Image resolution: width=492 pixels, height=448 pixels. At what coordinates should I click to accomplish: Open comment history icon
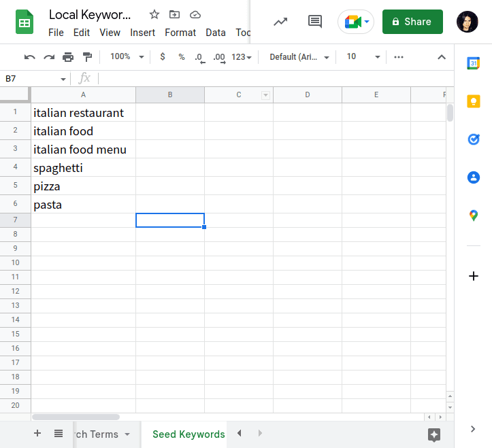pos(314,22)
